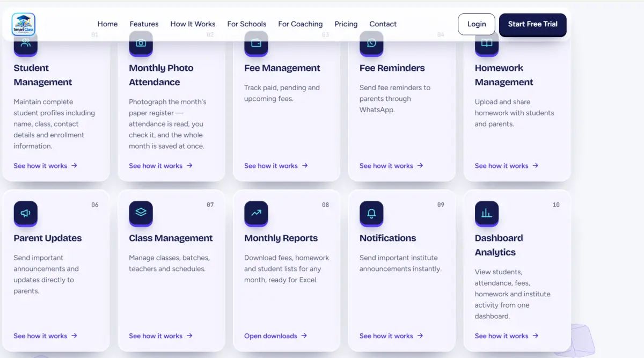Screen dimensions: 644x358
Task: Click the "Fee Reminders" card heading
Action: click(x=392, y=68)
